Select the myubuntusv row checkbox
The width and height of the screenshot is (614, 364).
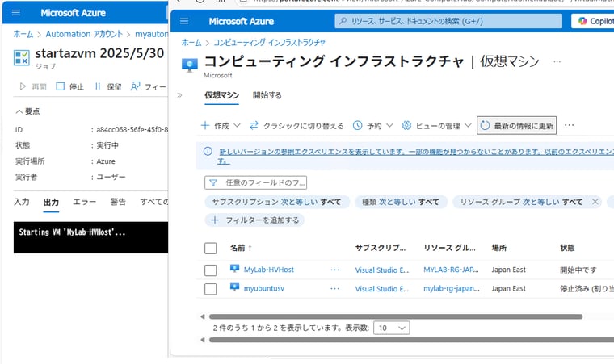(x=211, y=289)
